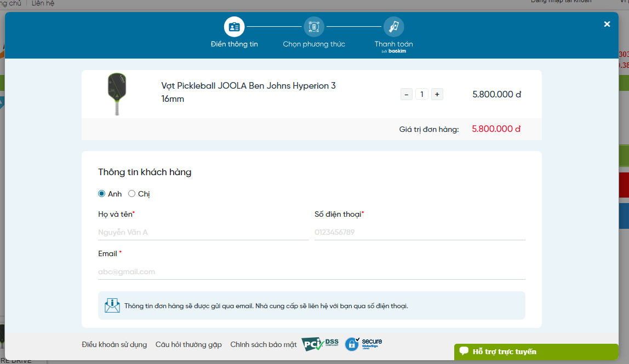Decrease quantity with minus button
The image size is (629, 364).
[x=407, y=94]
